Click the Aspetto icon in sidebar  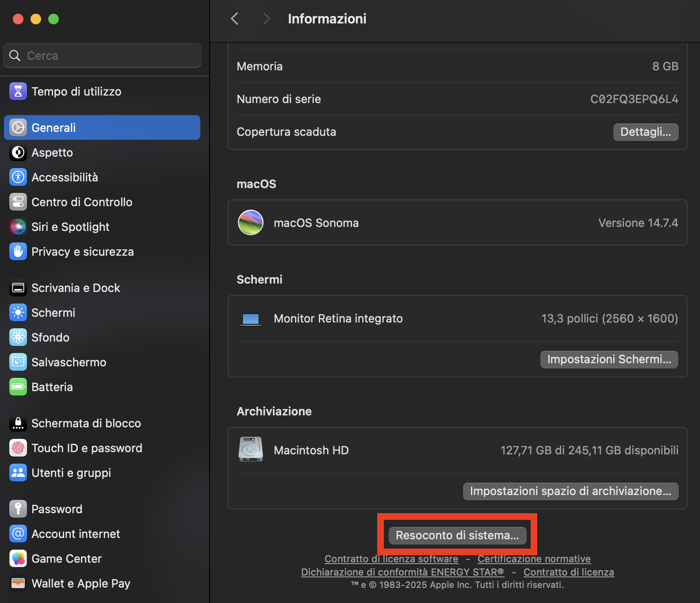coord(18,153)
